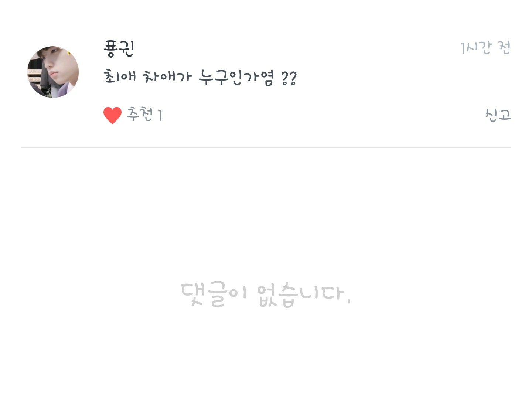Click the post text 최애 차애가 누구인가염

(200, 78)
